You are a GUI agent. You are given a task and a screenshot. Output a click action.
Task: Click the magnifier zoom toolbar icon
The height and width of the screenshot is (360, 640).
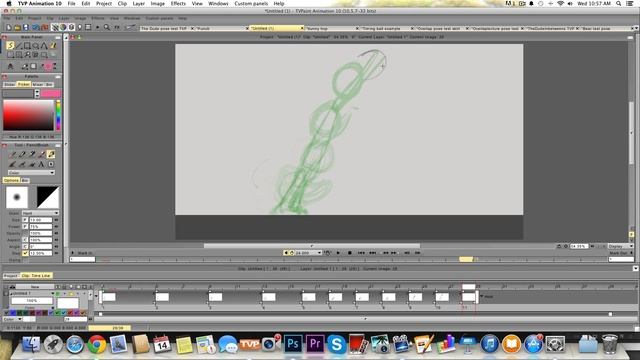point(107,27)
